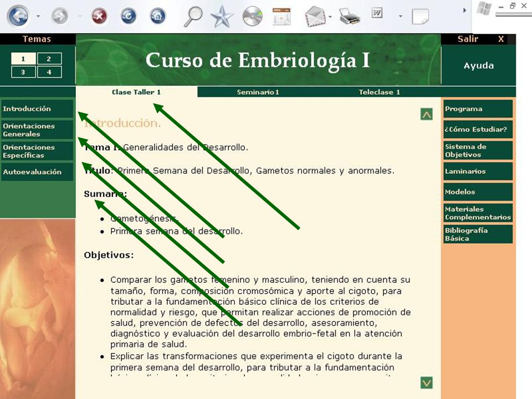Click the green content down arrow
This screenshot has height=399, width=532.
[427, 383]
